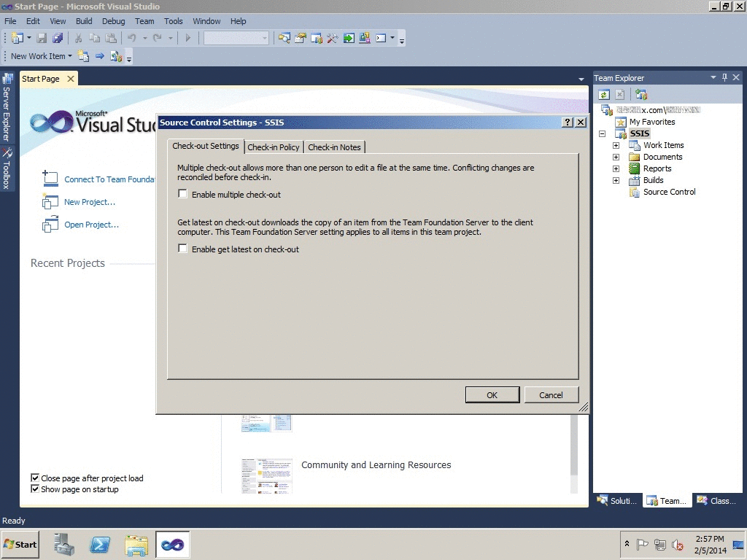Open the Properties Window toolbar icon
Viewport: 747px width, 560px height.
click(301, 38)
